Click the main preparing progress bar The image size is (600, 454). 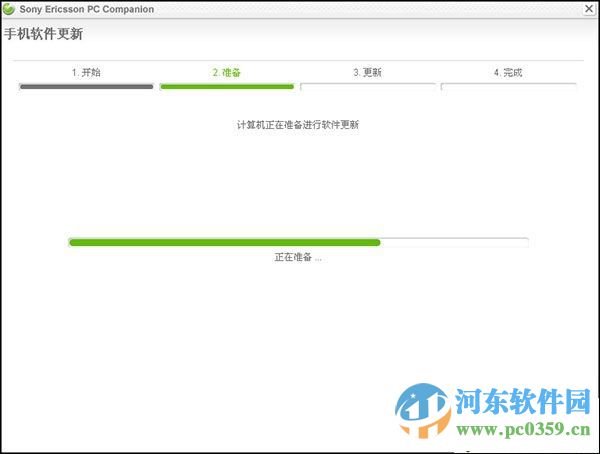298,242
